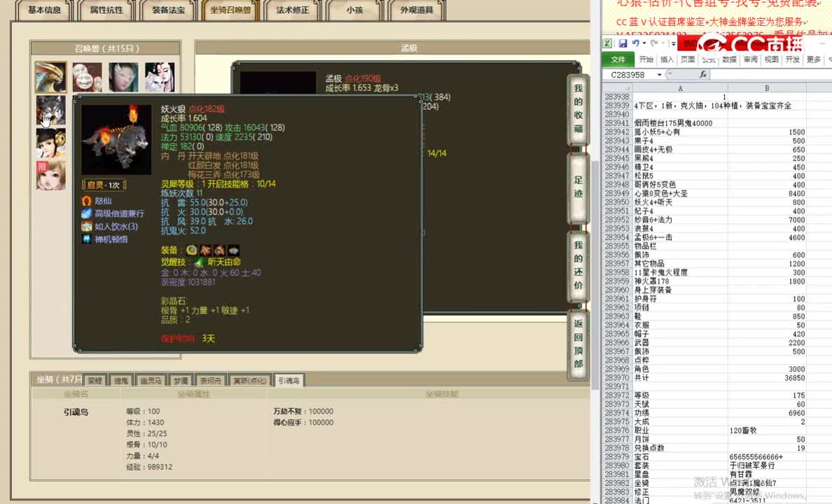Image resolution: width=832 pixels, height=504 pixels.
Task: Click the 返回顶部 side button
Action: (x=578, y=344)
